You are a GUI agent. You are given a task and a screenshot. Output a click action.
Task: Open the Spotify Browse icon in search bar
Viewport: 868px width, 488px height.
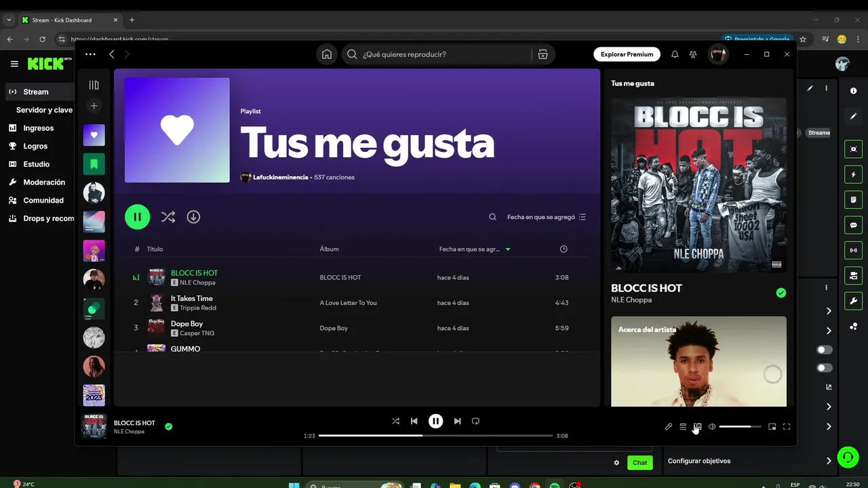[542, 54]
